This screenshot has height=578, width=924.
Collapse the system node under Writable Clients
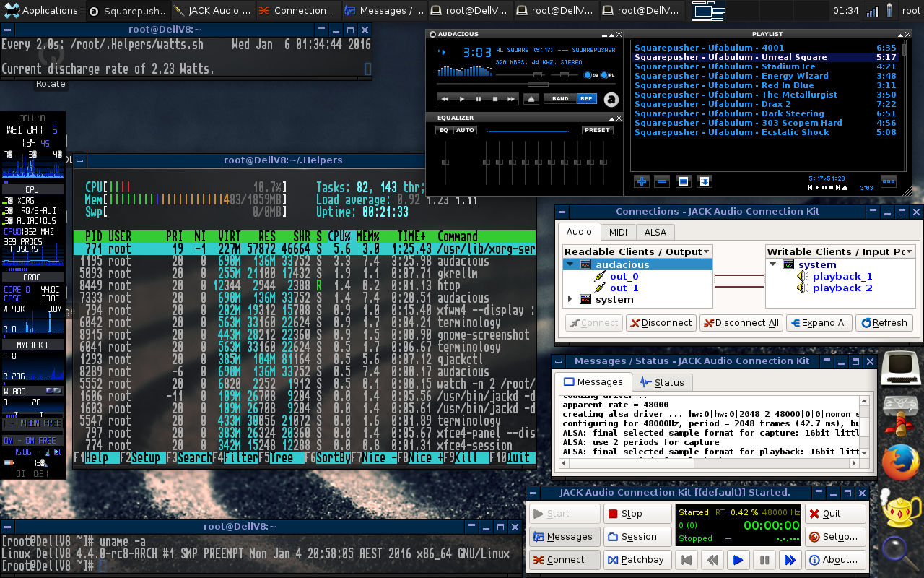pos(773,265)
